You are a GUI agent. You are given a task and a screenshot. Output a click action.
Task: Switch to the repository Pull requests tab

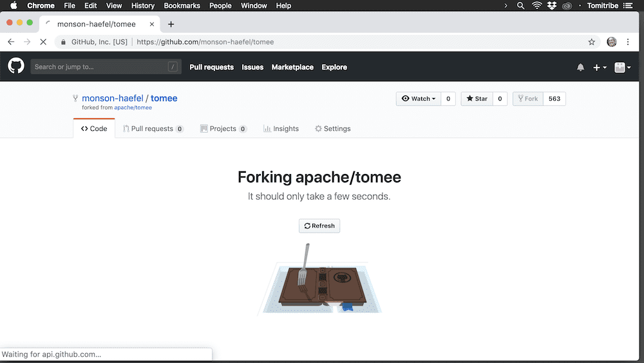pyautogui.click(x=153, y=129)
